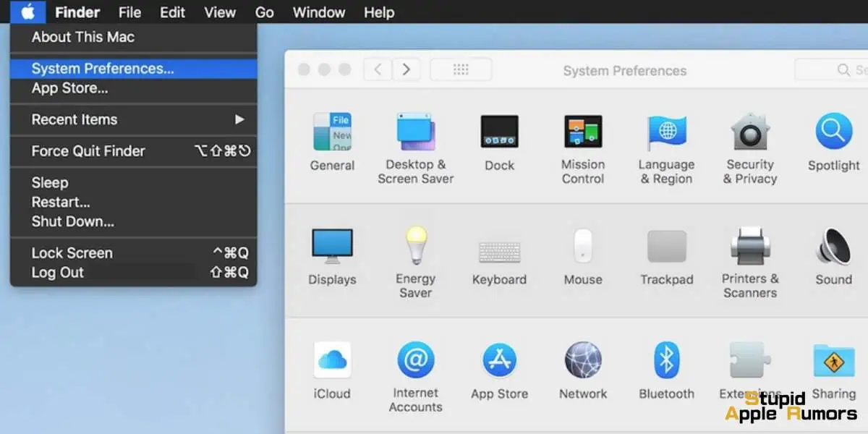Go forward in System Preferences

[x=406, y=69]
